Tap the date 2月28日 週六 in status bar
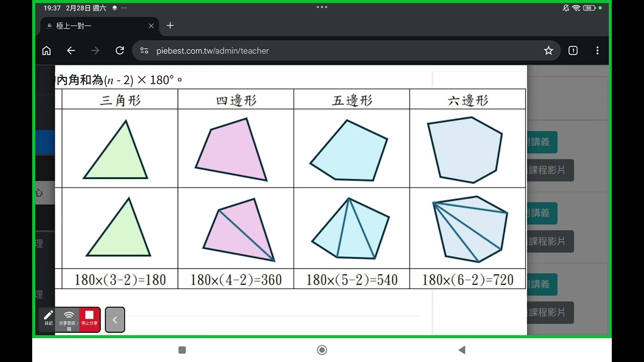This screenshot has height=362, width=644. (86, 8)
